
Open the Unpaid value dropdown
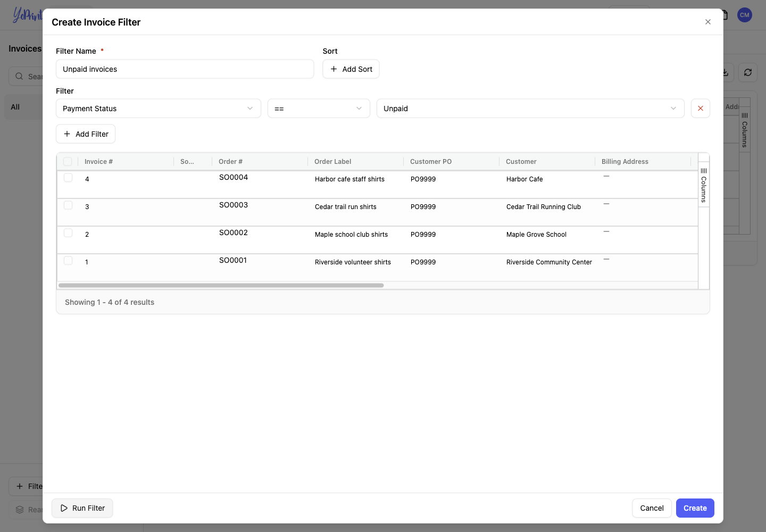[x=530, y=109]
